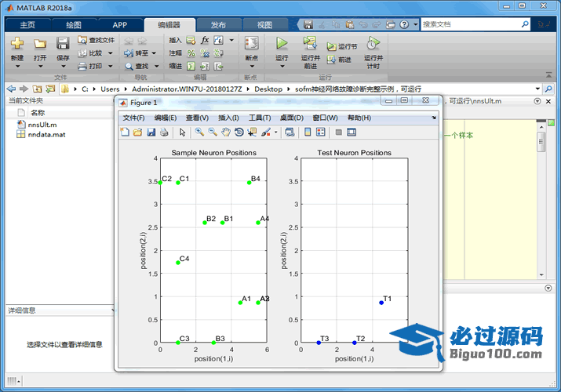Click Run Section (运行节) button

[x=341, y=46]
